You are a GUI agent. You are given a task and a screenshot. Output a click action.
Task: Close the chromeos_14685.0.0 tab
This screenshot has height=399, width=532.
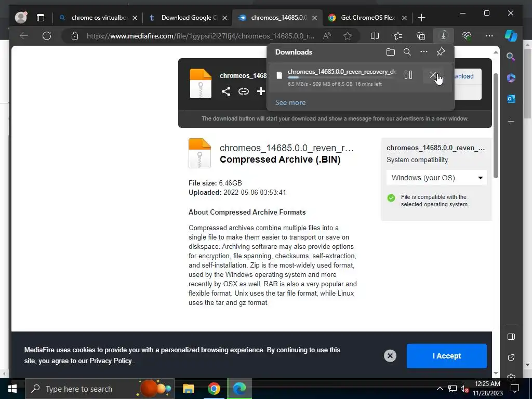coord(314,18)
